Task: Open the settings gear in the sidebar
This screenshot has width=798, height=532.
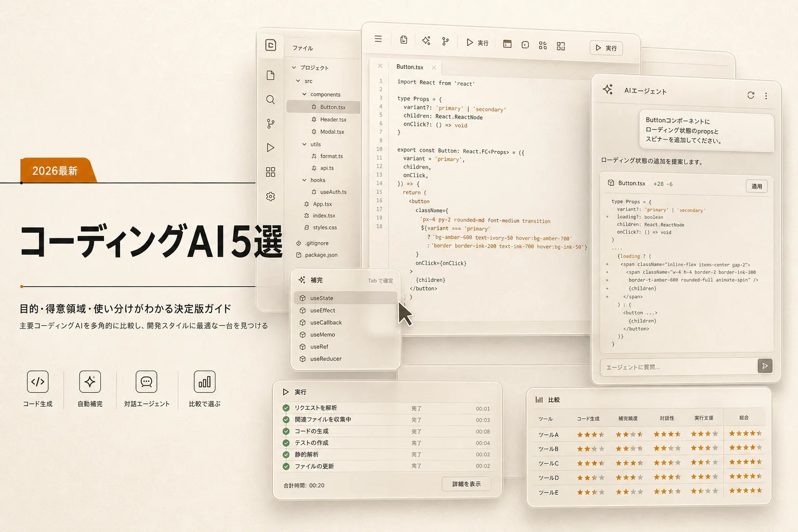Action: (271, 196)
